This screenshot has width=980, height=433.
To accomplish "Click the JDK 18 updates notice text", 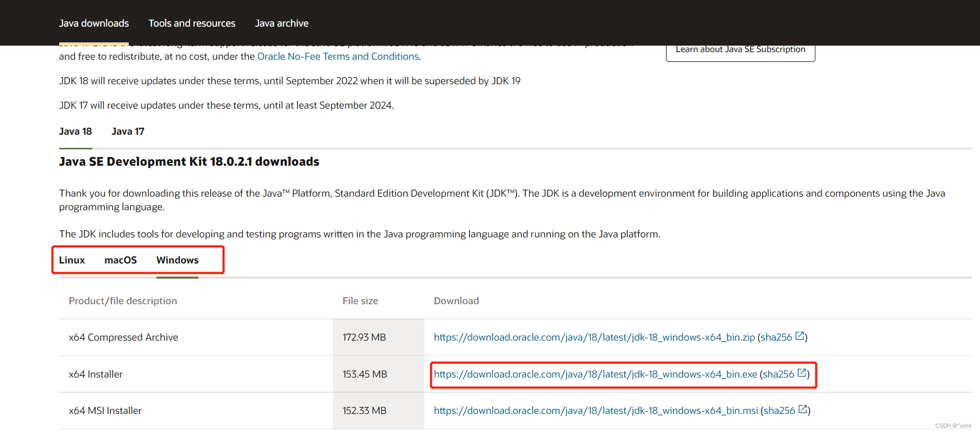I will (x=290, y=81).
